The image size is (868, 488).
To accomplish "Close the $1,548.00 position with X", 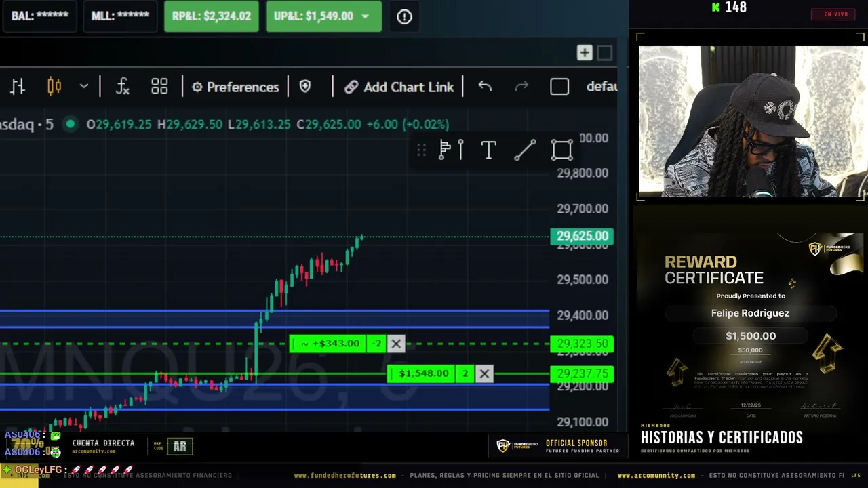I will [x=484, y=373].
